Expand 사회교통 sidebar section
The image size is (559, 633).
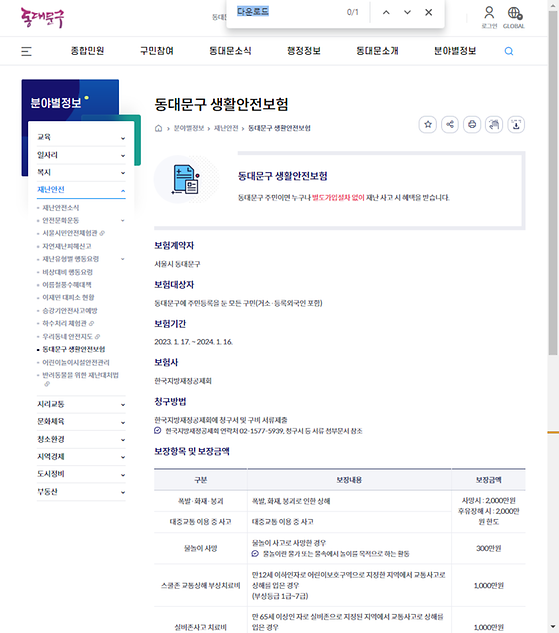[x=81, y=404]
